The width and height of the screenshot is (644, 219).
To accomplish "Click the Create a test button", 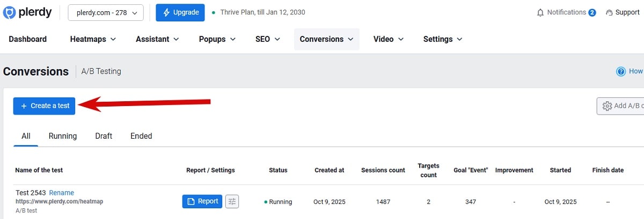I will [45, 106].
